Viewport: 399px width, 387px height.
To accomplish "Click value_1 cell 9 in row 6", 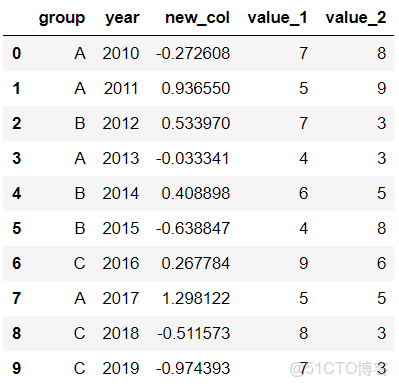I will tap(303, 263).
